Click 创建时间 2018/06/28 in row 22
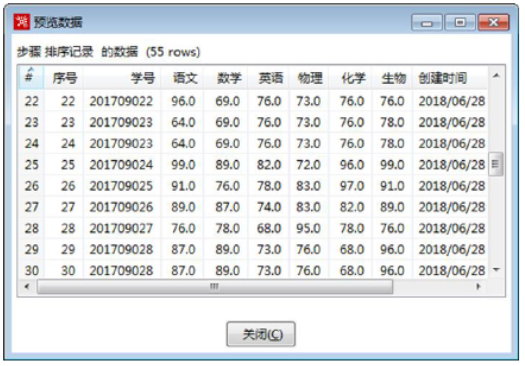 pyautogui.click(x=452, y=101)
